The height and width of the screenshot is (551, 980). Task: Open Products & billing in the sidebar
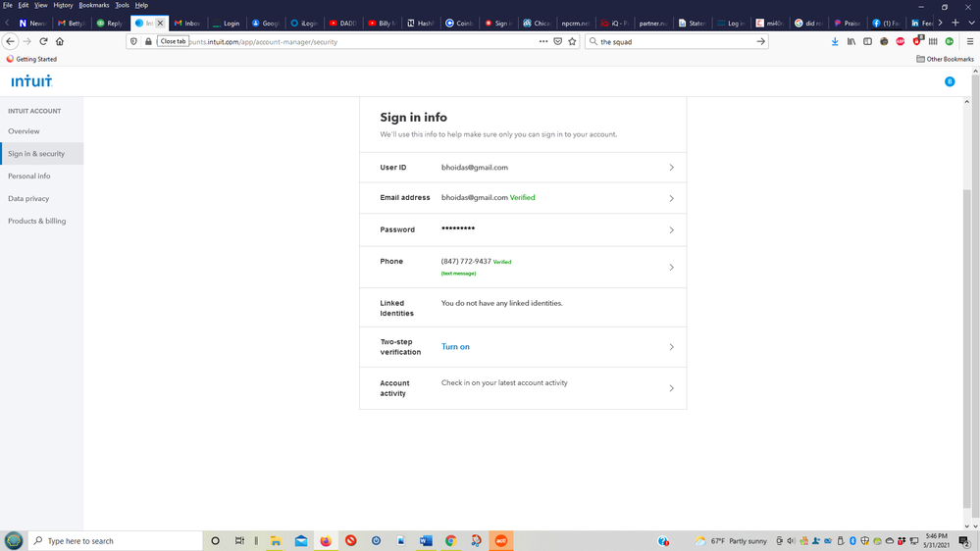pos(37,222)
